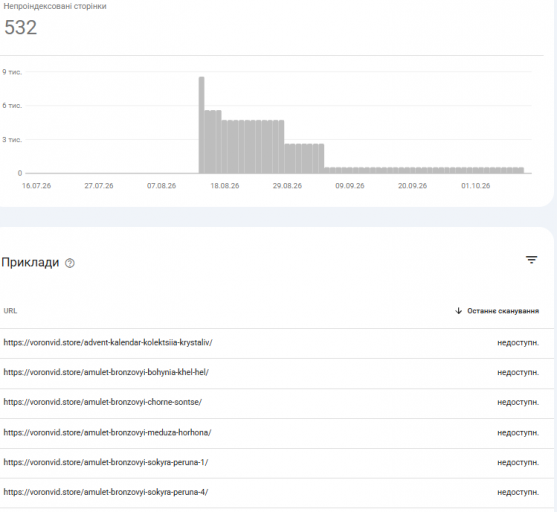Click the 27.07.26 date on chart axis
This screenshot has height=512, width=557.
(x=99, y=186)
